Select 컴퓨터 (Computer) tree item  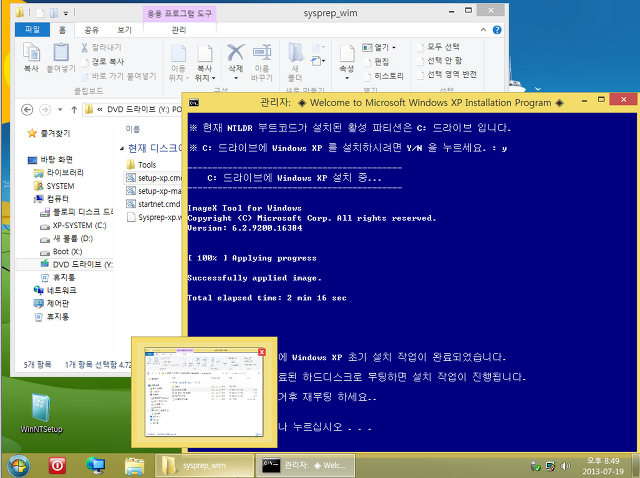tap(51, 199)
